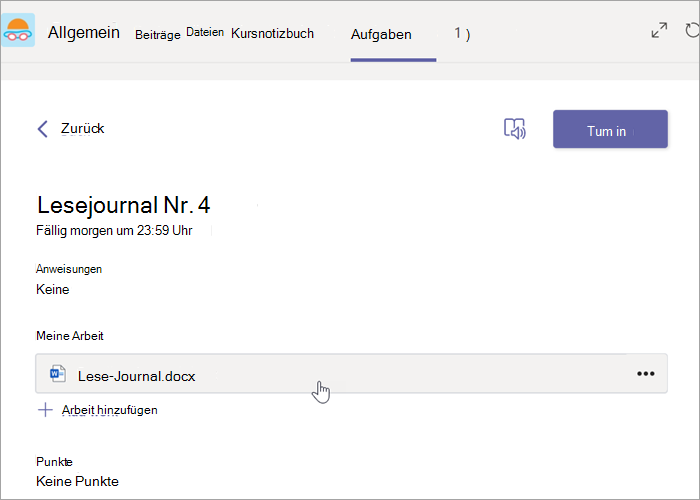Go back via the Zurück link

[83, 129]
